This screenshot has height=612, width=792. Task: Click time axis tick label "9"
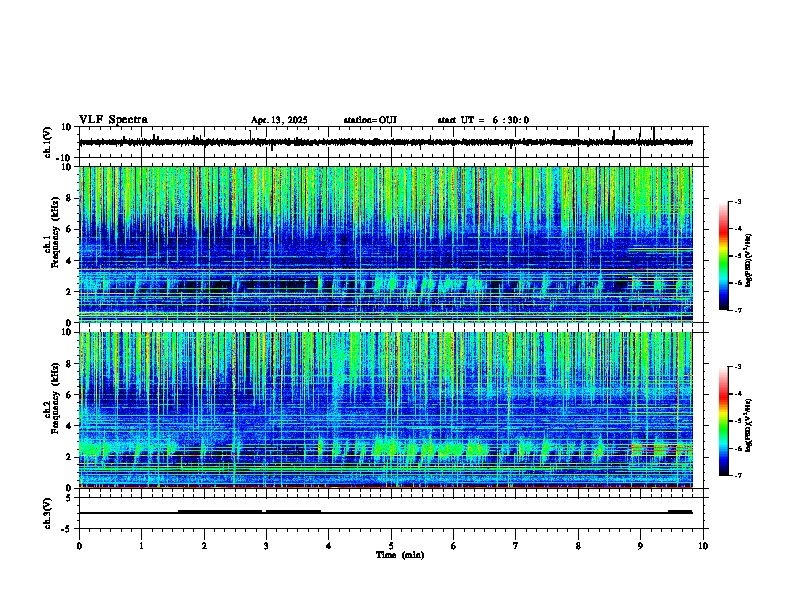[640, 546]
